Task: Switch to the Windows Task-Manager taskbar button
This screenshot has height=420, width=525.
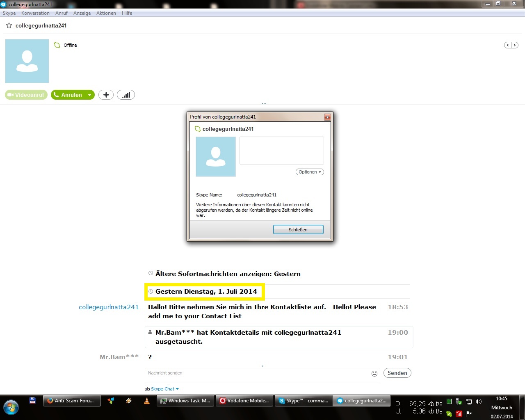Action: coord(185,401)
